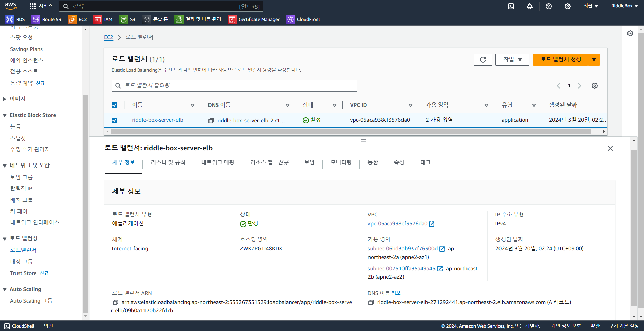Switch to 속성 tab
Image resolution: width=644 pixels, height=331 pixels.
[399, 163]
